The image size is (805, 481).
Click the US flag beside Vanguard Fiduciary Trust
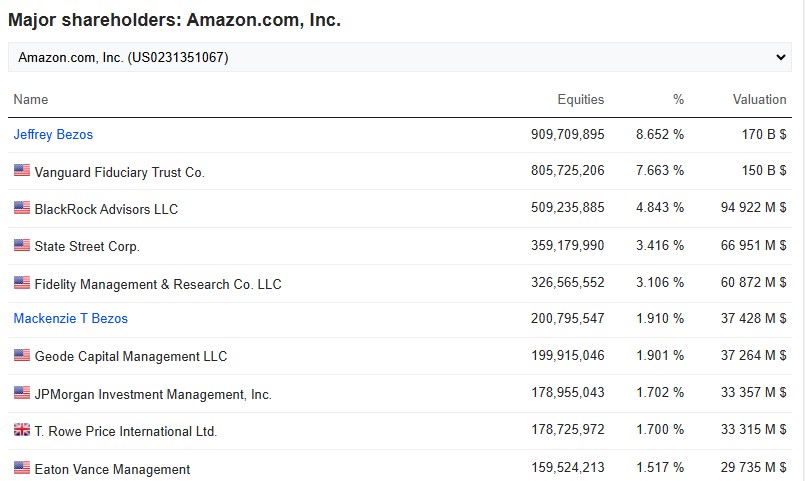[21, 171]
